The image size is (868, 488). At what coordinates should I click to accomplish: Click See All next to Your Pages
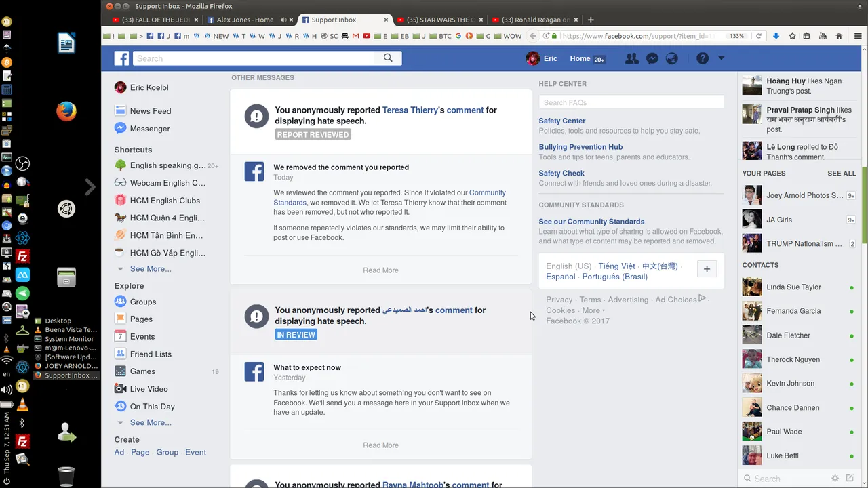[x=842, y=174]
